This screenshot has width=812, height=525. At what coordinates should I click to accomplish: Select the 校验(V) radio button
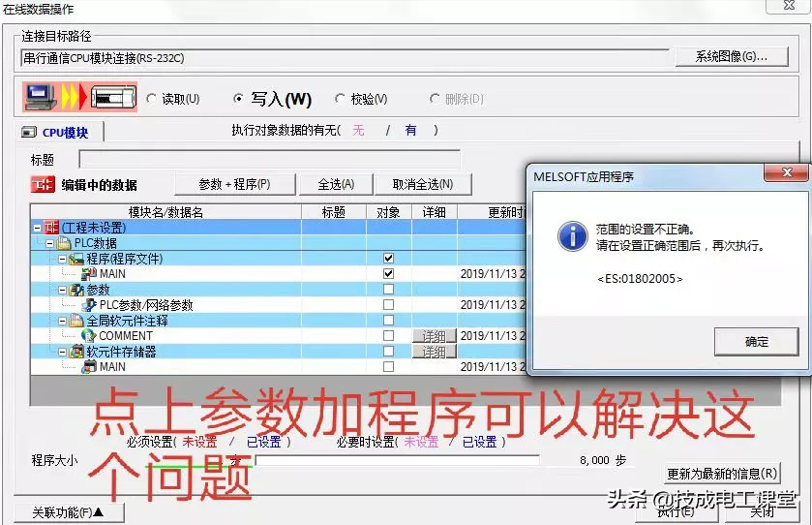340,99
